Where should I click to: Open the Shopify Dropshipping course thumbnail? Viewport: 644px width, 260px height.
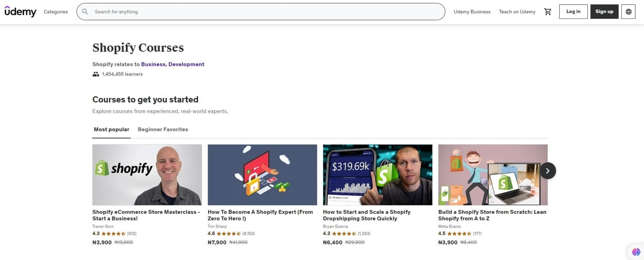click(x=377, y=175)
